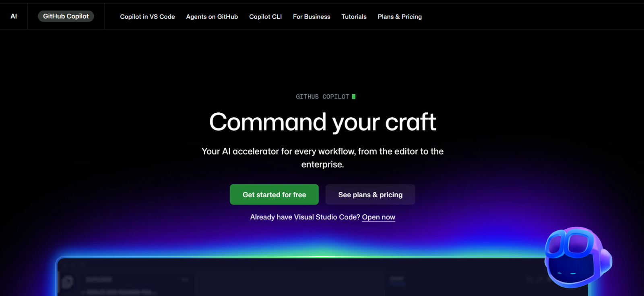Click the GITHUB COPILOT eyebrow label

click(322, 97)
